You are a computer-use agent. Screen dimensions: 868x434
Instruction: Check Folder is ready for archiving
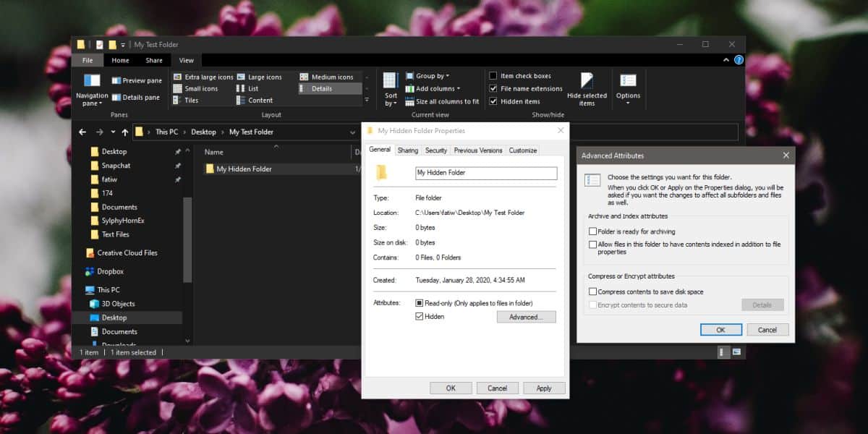tap(593, 231)
